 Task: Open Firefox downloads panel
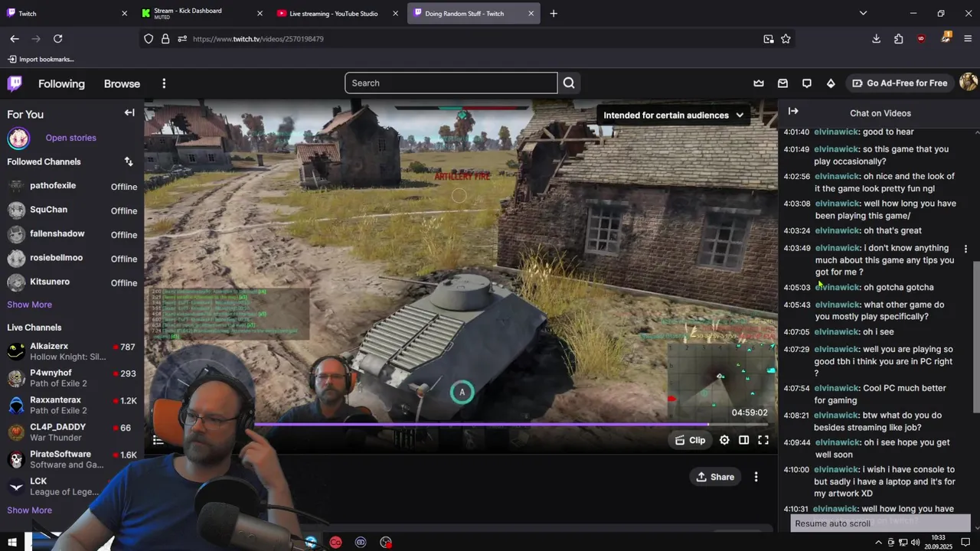click(x=877, y=38)
